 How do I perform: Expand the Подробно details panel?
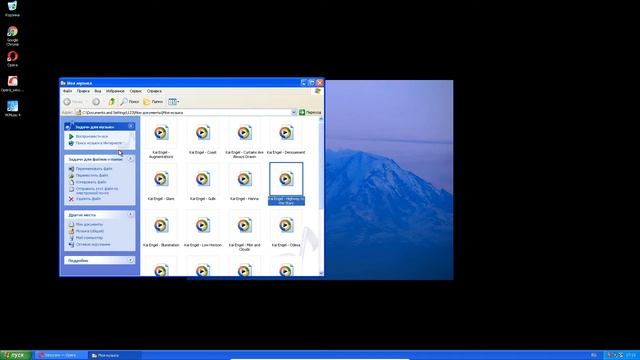coord(131,260)
